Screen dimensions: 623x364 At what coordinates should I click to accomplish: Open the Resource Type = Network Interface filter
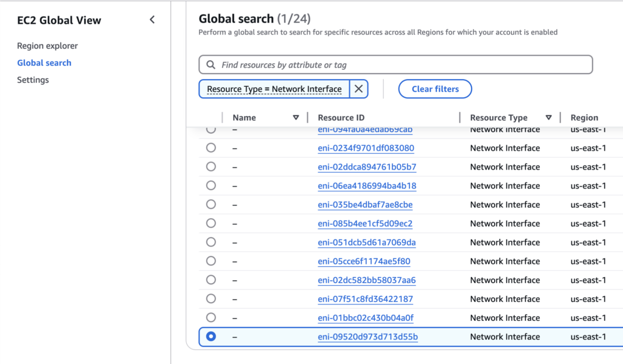coord(274,89)
